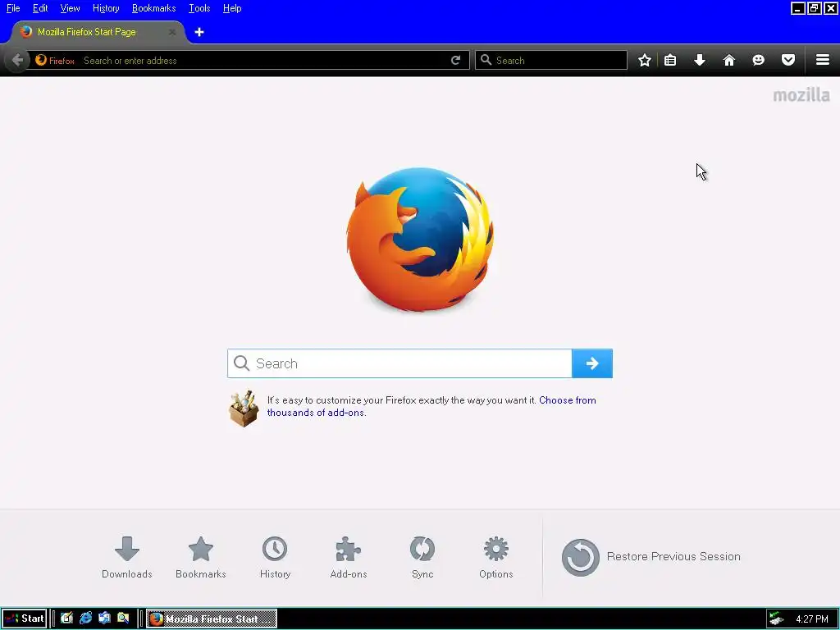Image resolution: width=840 pixels, height=630 pixels.
Task: Launch Internet Explorer from quick launch
Action: (x=85, y=619)
